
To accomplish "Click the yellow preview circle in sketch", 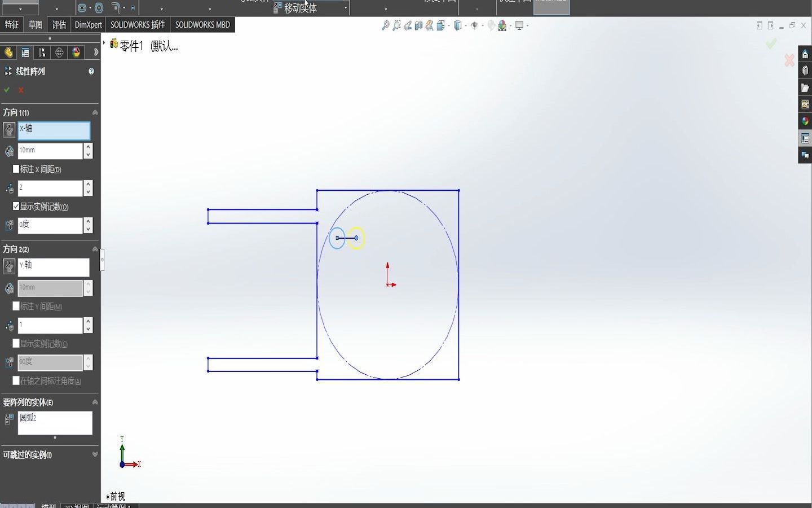I will [x=356, y=238].
